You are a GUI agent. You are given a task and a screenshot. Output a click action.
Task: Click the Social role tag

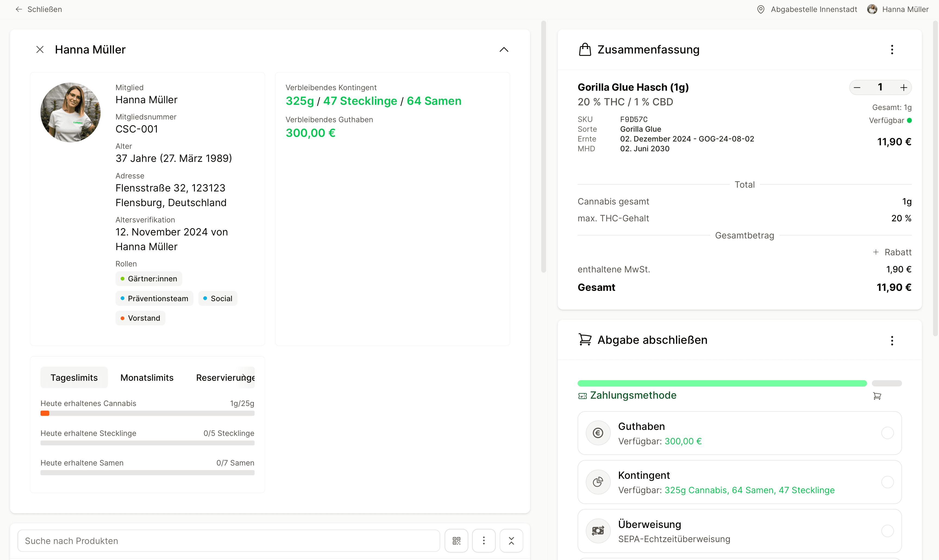point(218,298)
